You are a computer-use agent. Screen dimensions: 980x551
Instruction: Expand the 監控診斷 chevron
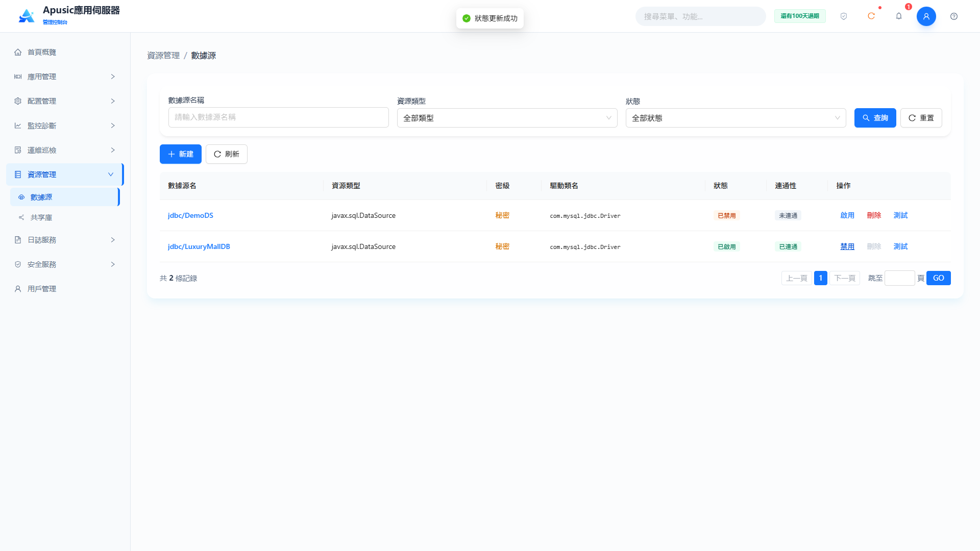click(113, 126)
